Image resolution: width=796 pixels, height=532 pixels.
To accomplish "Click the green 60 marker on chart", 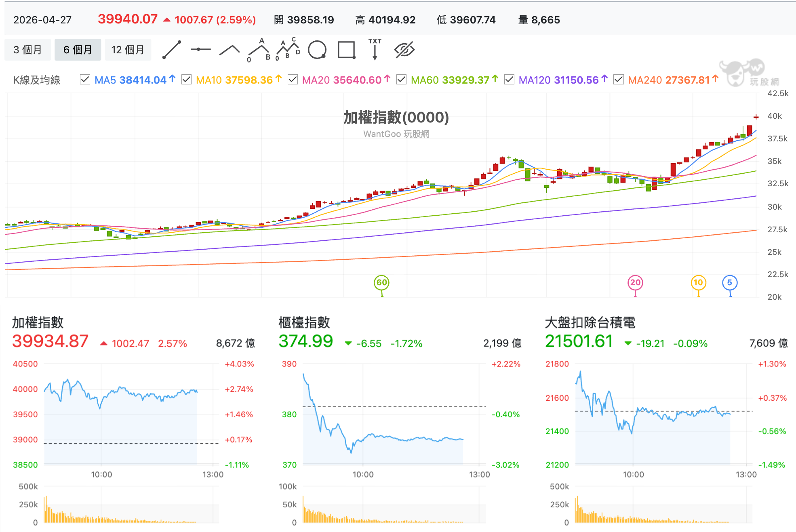I will point(382,283).
